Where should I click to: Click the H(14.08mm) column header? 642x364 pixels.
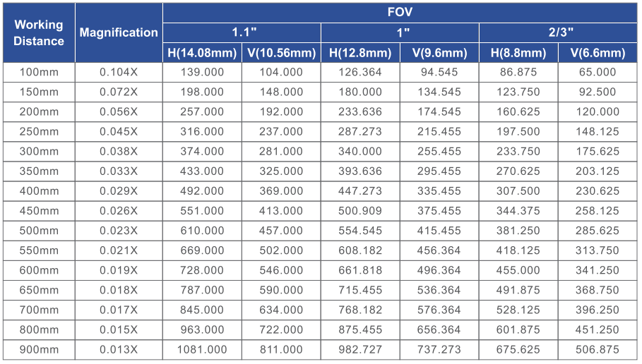[202, 53]
